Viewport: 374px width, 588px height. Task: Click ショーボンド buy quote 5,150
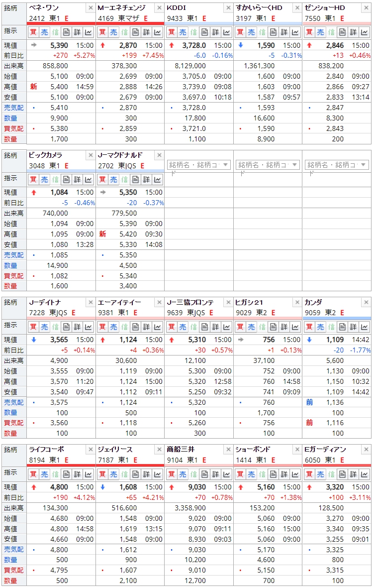coord(266,571)
